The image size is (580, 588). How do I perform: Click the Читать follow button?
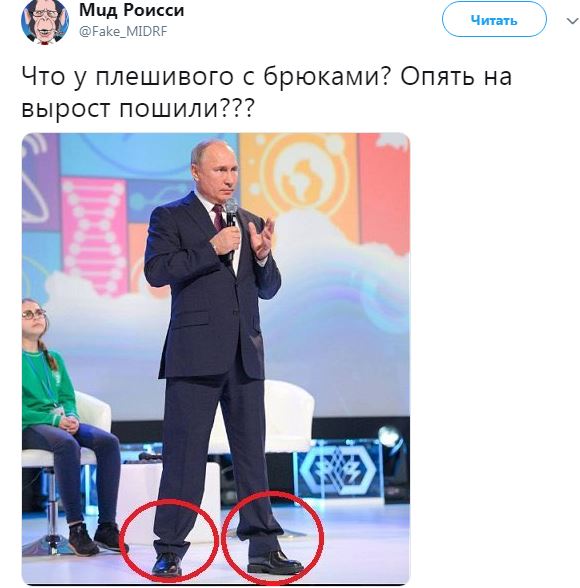pos(494,19)
